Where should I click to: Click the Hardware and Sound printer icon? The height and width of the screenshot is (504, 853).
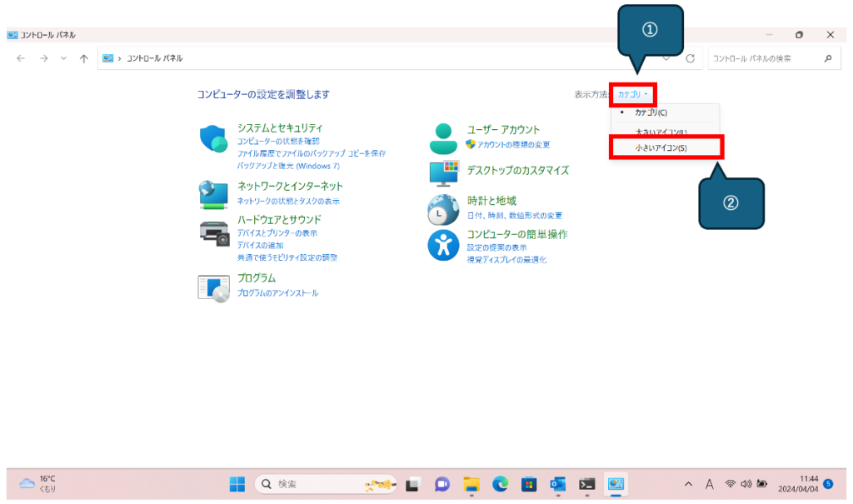pyautogui.click(x=214, y=232)
